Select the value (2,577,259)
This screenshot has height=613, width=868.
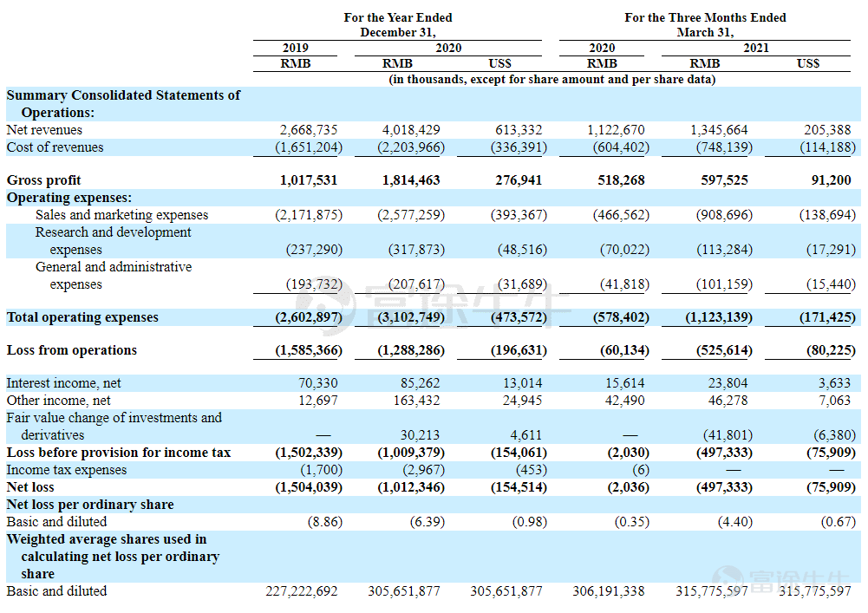411,215
